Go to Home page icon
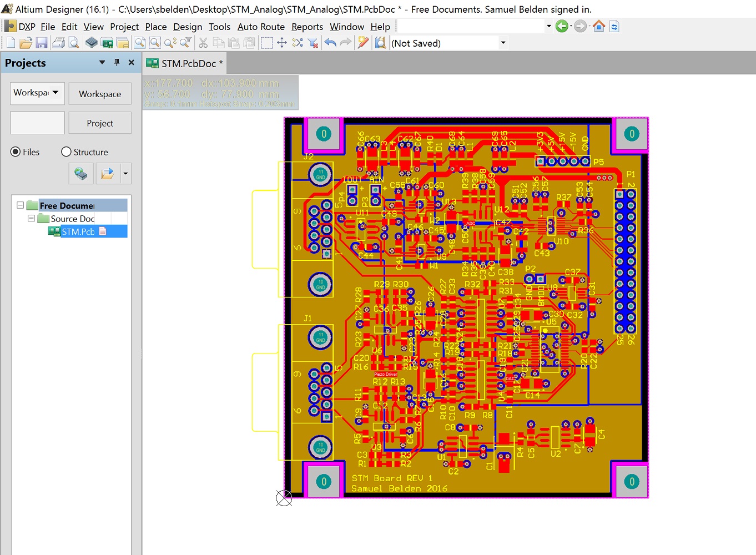The width and height of the screenshot is (756, 555). click(598, 26)
